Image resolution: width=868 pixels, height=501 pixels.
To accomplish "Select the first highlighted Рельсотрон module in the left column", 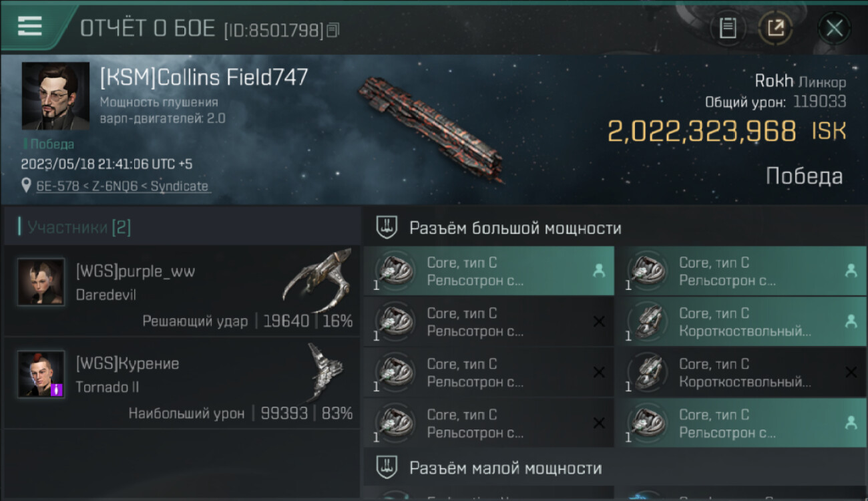I will pos(489,271).
